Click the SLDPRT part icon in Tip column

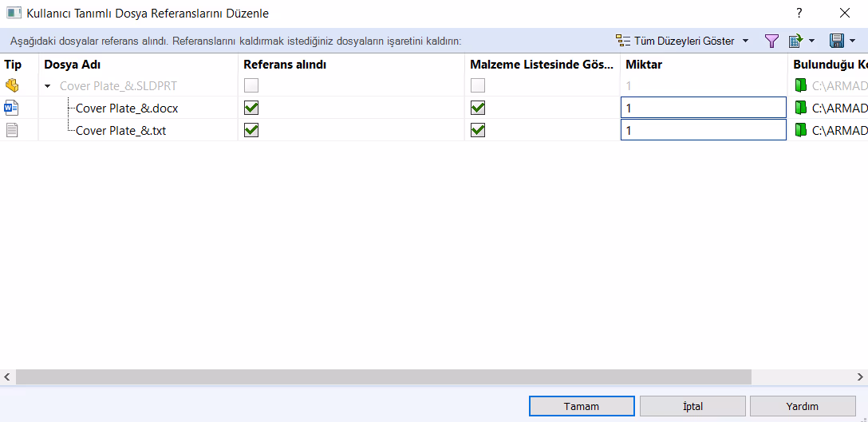12,85
